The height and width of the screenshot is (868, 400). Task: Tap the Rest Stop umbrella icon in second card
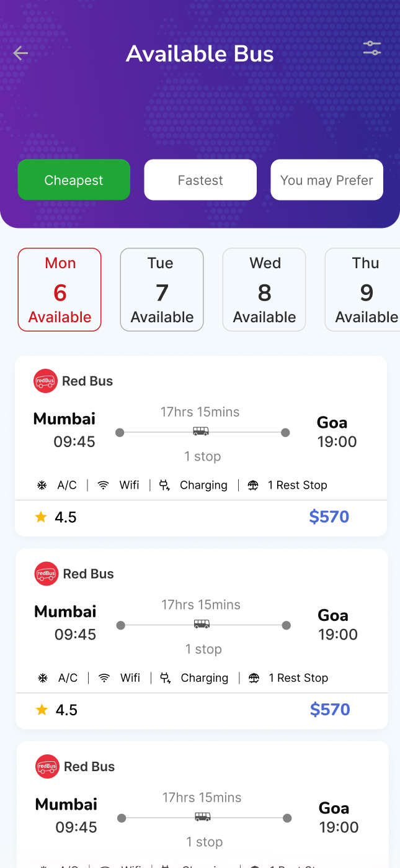(254, 678)
